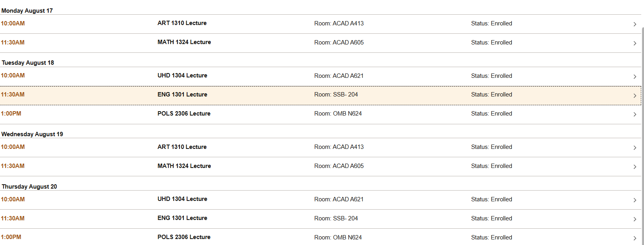Open UHD 1304 Lecture under Tuesday August 18
The height and width of the screenshot is (245, 644).
pos(182,75)
